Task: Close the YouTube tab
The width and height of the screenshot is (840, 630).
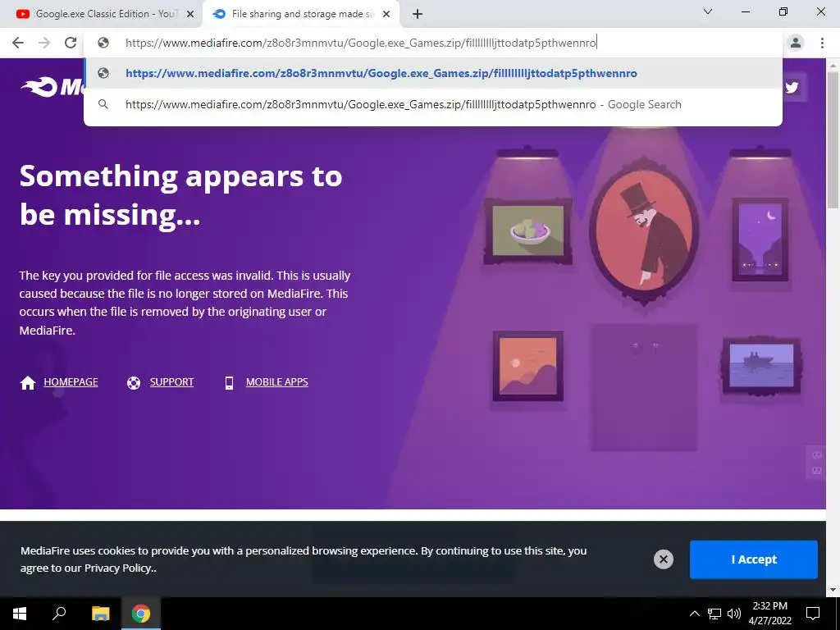Action: [189, 15]
